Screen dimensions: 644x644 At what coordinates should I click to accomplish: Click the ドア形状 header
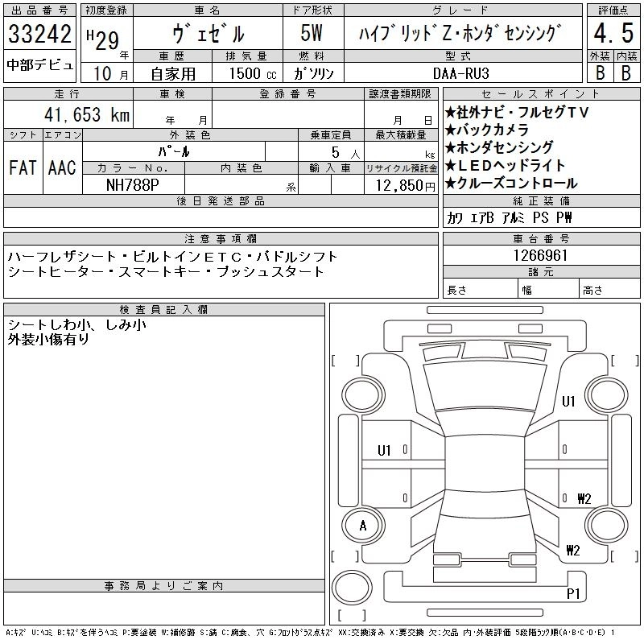point(312,10)
